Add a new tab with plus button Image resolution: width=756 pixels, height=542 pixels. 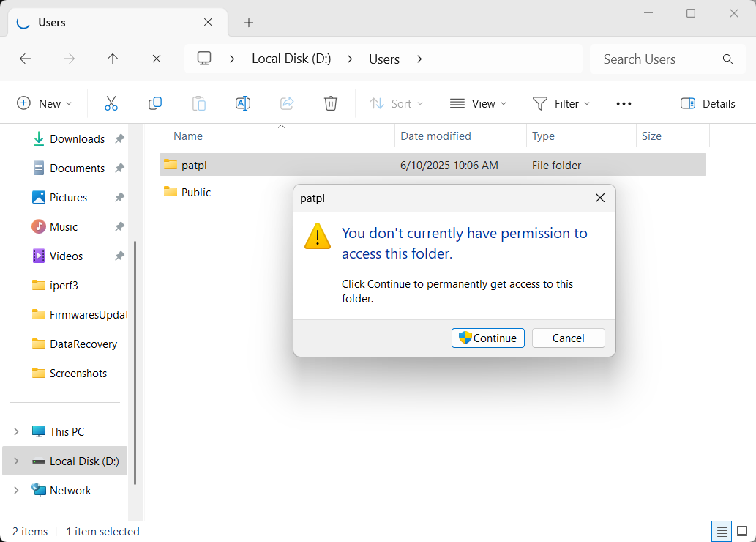tap(249, 23)
